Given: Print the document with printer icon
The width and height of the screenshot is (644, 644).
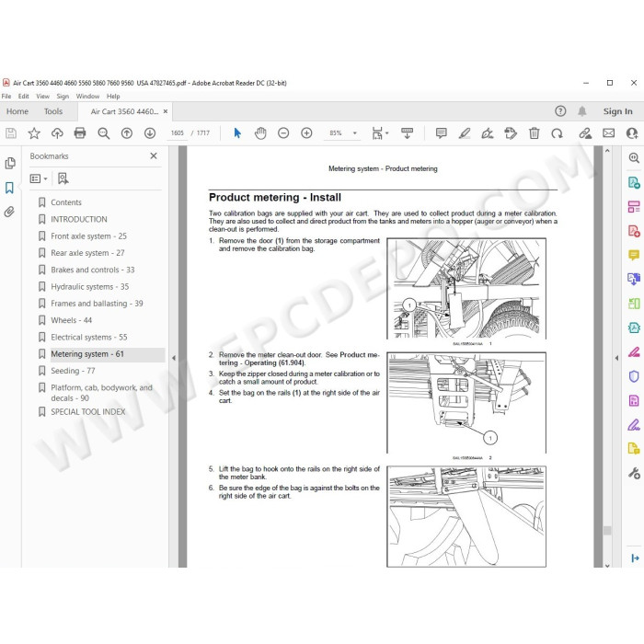Looking at the screenshot, I should coord(80,133).
